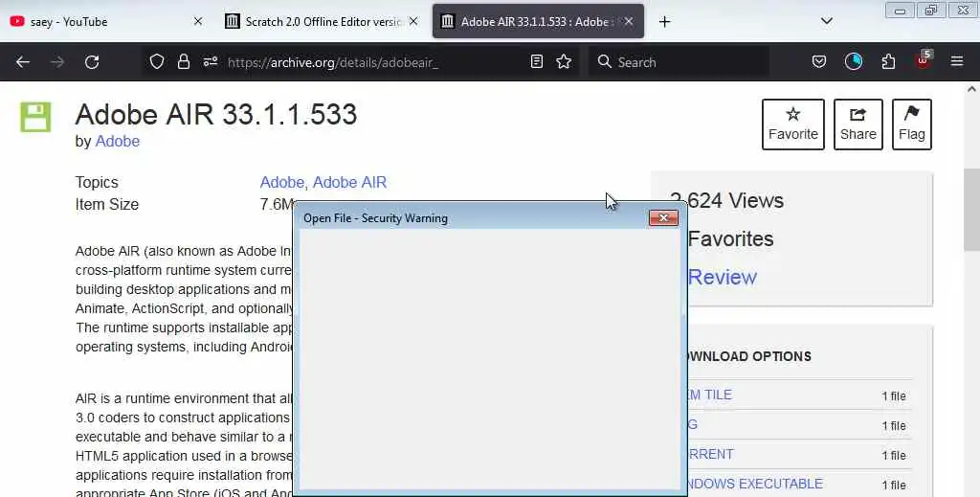Go back using the browser back arrow
980x497 pixels.
(23, 62)
